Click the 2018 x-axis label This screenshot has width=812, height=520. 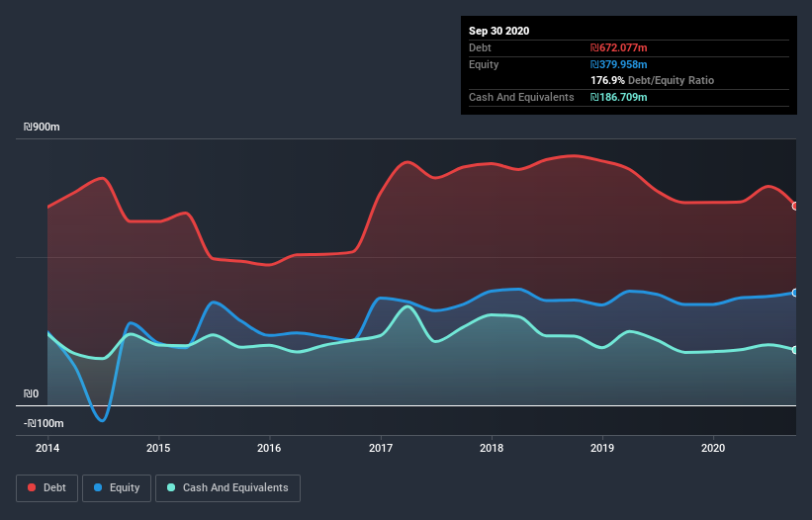pyautogui.click(x=491, y=448)
